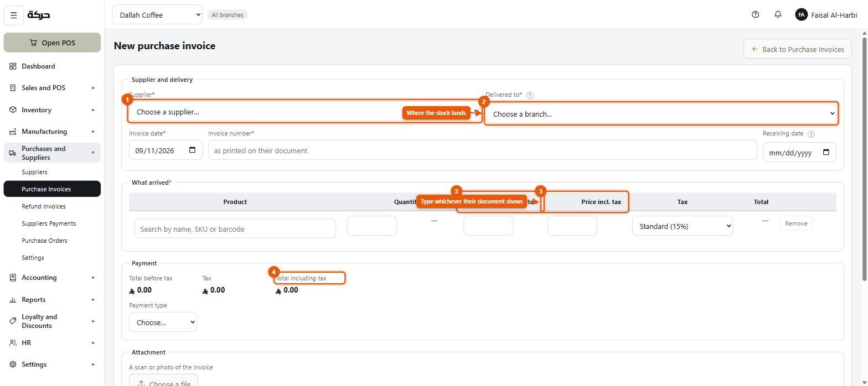The width and height of the screenshot is (868, 386).
Task: Click the Inventory box icon
Action: pos(13,110)
